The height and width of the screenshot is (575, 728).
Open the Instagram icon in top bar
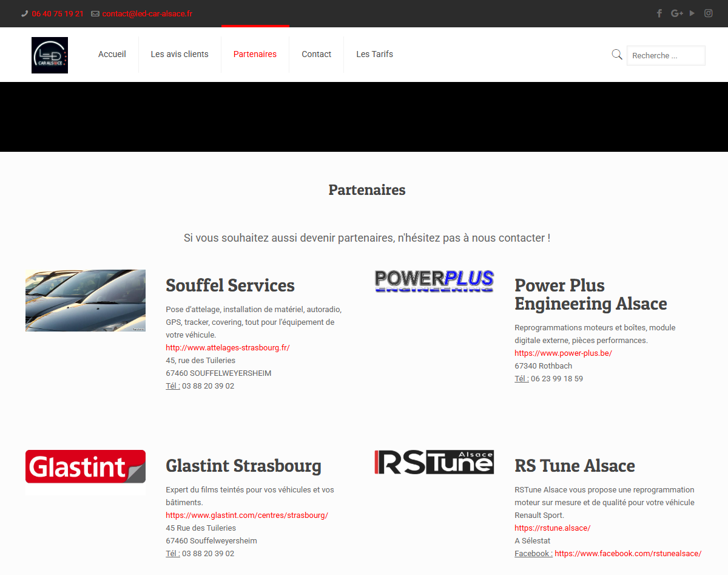[x=708, y=13]
